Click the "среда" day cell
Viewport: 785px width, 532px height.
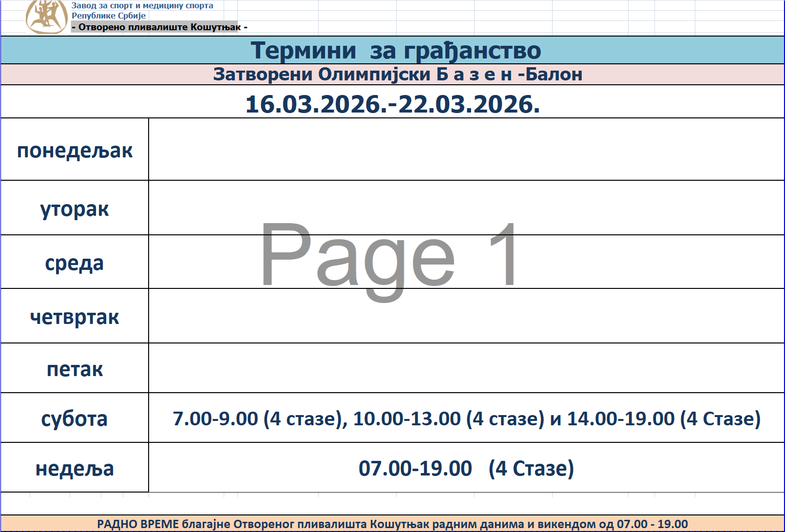coord(75,263)
